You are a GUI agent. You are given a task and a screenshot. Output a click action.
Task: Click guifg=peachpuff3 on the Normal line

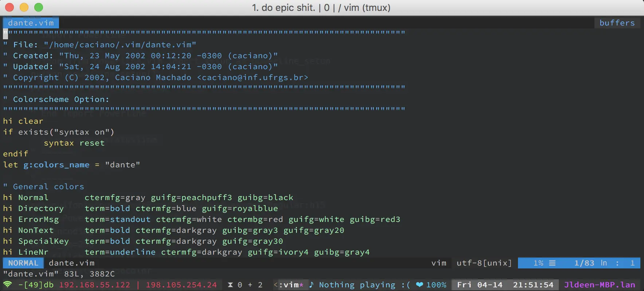(192, 198)
